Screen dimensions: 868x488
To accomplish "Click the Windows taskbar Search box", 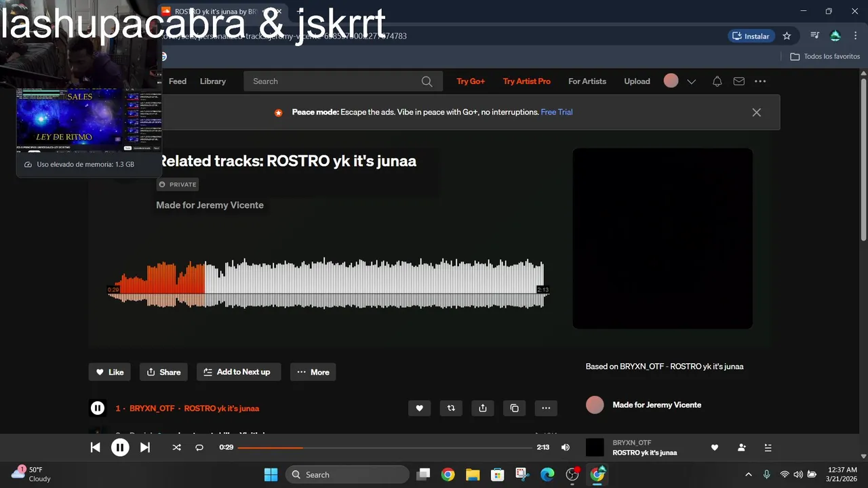I will [347, 474].
